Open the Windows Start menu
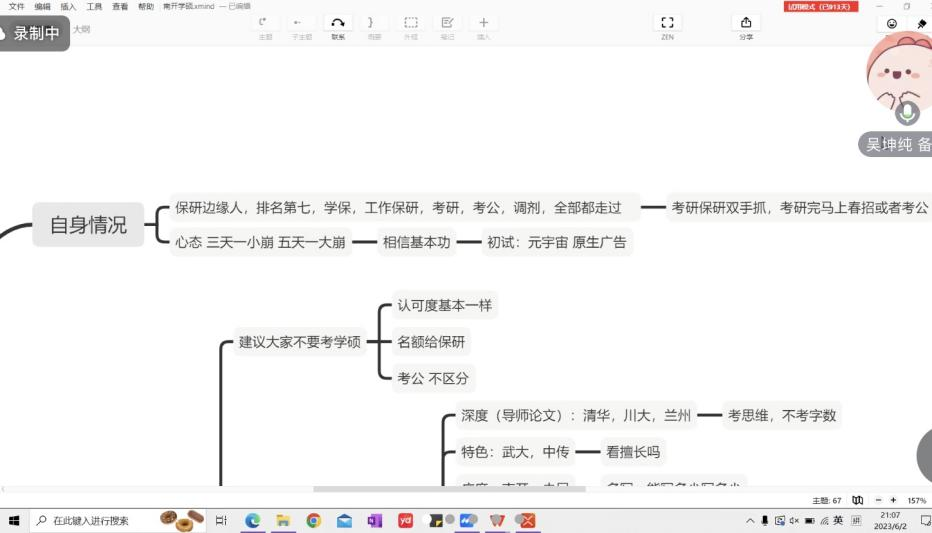932x533 pixels. (14, 521)
